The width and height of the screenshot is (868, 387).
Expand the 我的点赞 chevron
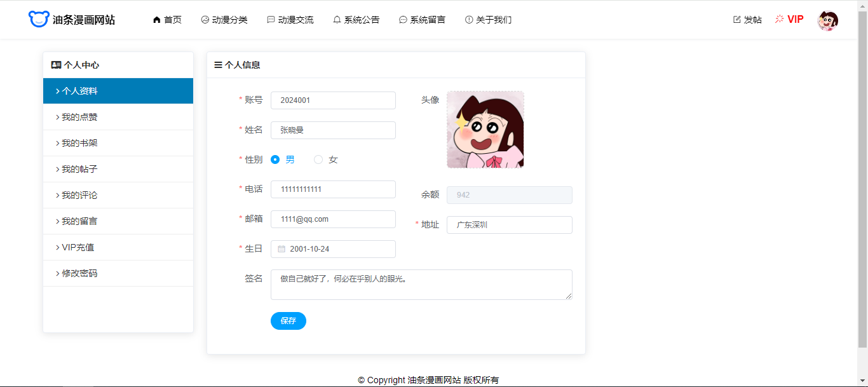[58, 117]
